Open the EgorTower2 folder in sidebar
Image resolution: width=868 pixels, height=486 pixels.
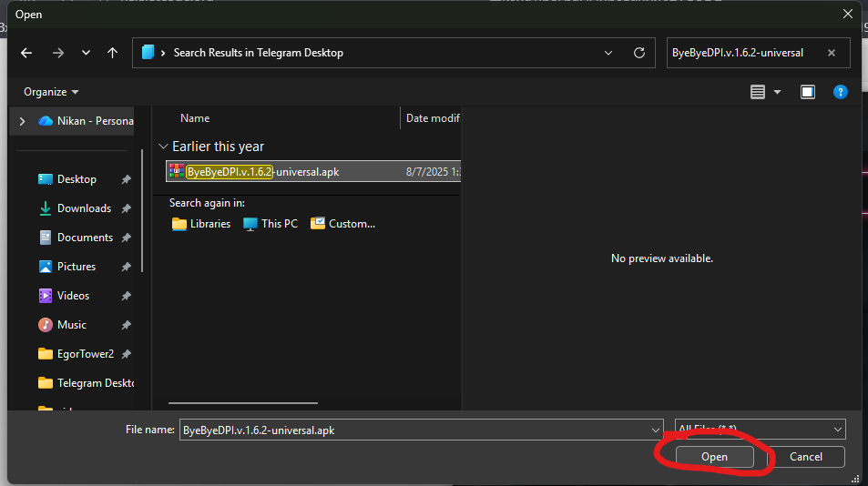tap(76, 354)
